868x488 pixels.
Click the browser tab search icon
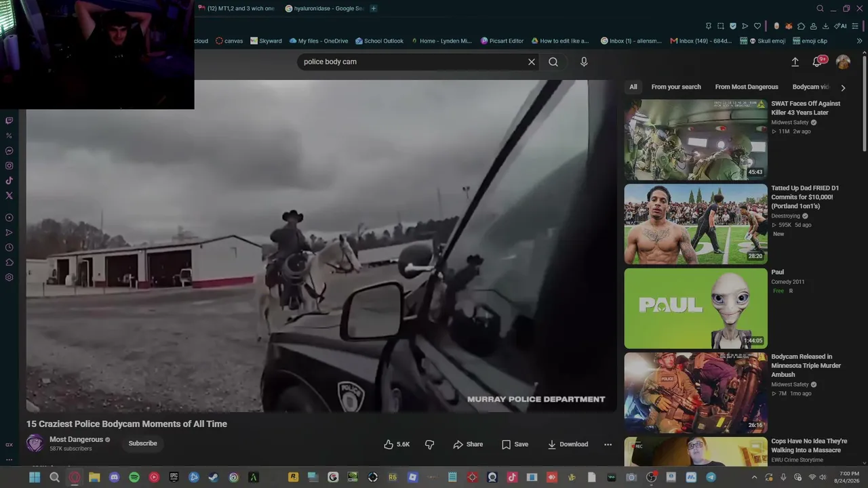[x=820, y=8]
